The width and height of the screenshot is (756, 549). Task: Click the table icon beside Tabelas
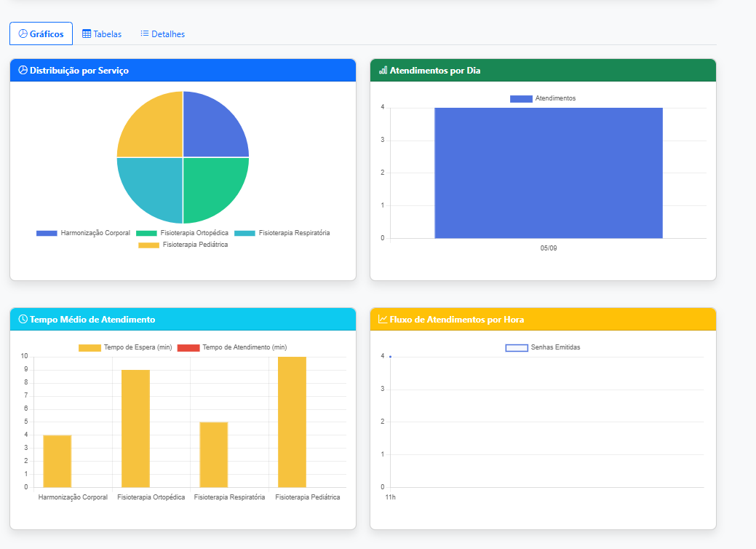[87, 33]
